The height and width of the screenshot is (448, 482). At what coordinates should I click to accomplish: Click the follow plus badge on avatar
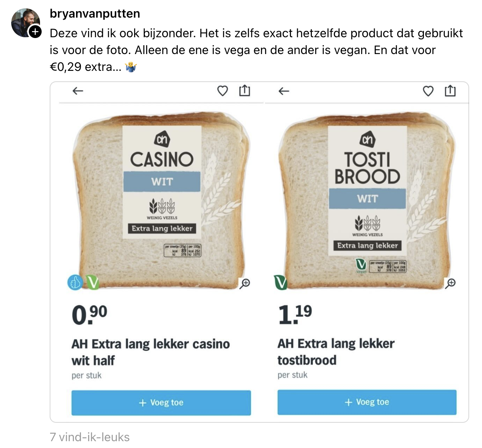tap(36, 32)
